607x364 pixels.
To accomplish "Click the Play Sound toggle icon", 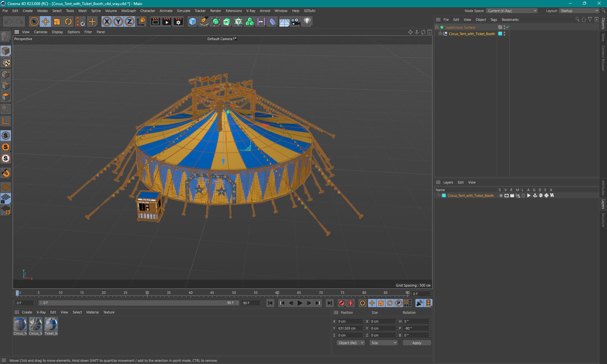I will [x=419, y=303].
